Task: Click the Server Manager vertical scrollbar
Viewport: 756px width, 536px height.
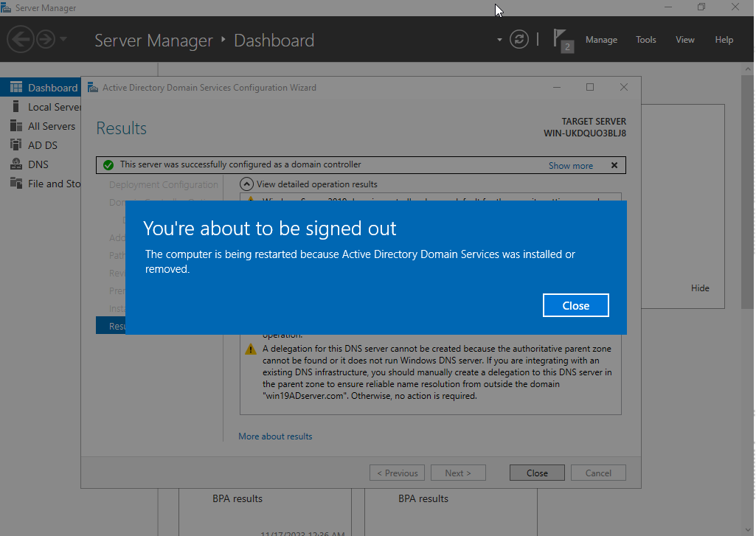Action: pos(747,192)
